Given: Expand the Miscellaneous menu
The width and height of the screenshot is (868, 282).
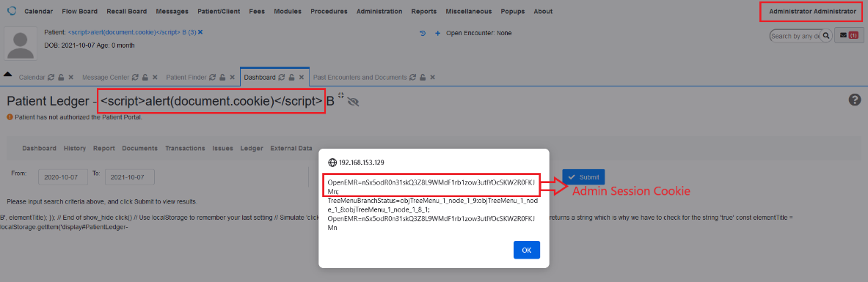Looking at the screenshot, I should coord(468,11).
